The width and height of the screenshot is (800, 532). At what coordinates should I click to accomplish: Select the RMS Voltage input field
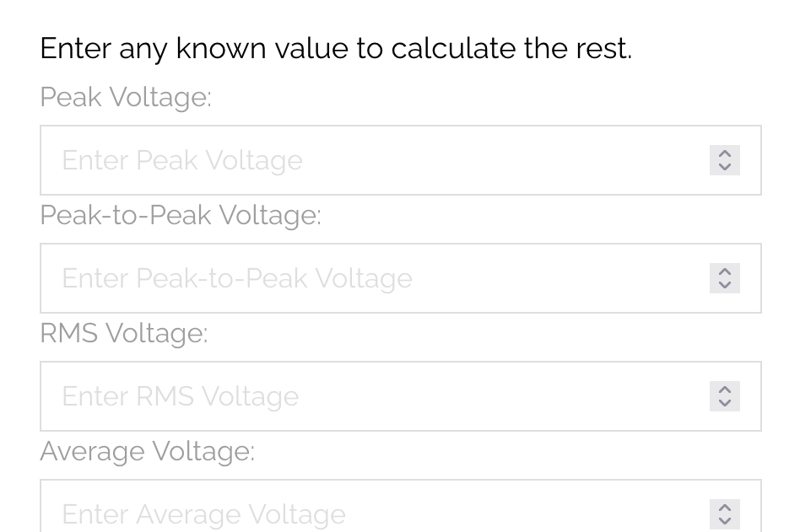(x=380, y=396)
